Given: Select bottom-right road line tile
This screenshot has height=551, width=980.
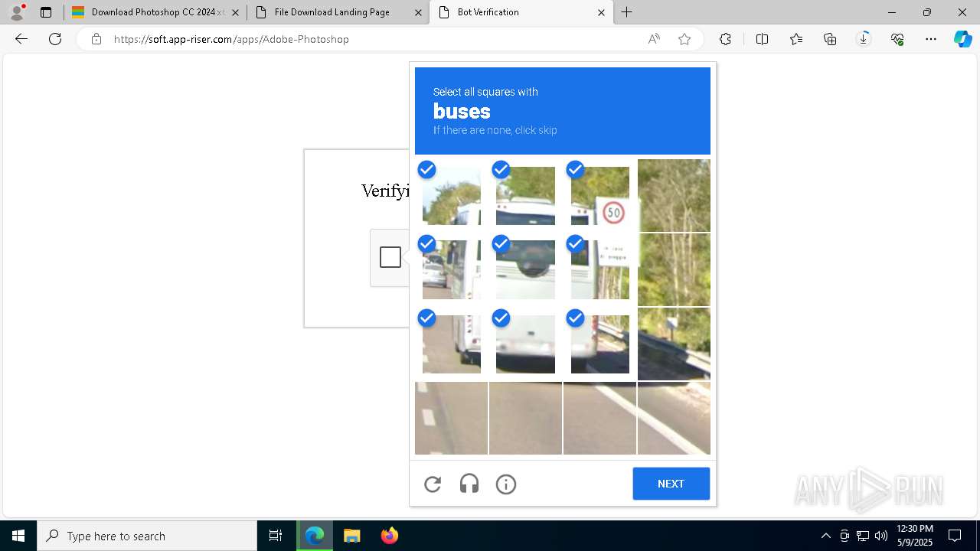Looking at the screenshot, I should 674,418.
